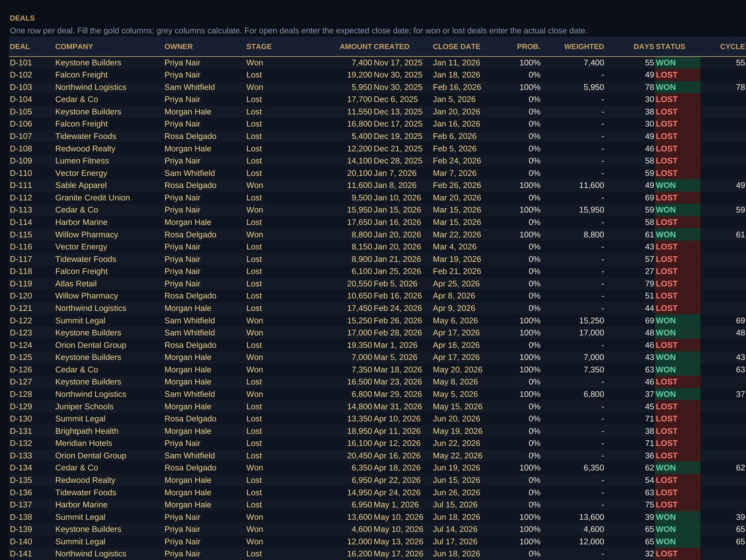
Task: Click owner Rosa Delgado in row D-107
Action: 190,137
